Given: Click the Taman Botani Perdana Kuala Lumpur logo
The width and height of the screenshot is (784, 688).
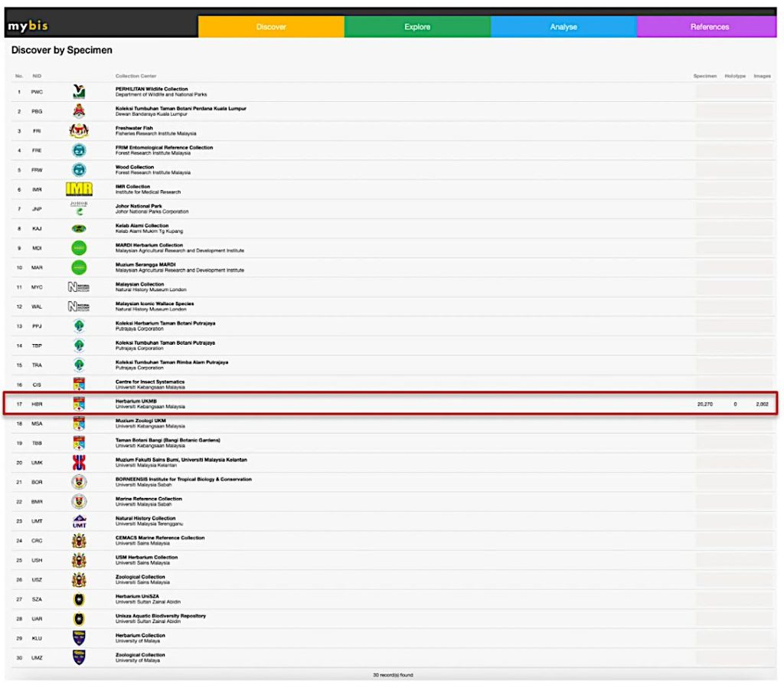Looking at the screenshot, I should pos(79,111).
